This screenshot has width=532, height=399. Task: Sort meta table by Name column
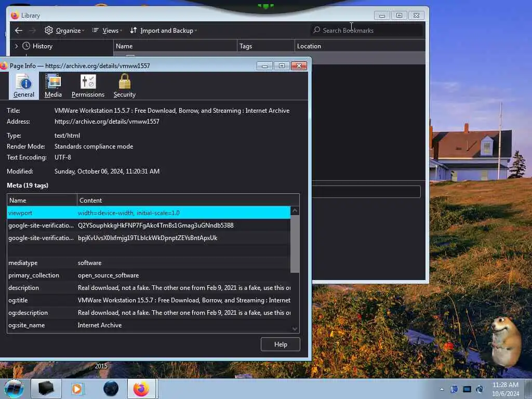tap(42, 200)
